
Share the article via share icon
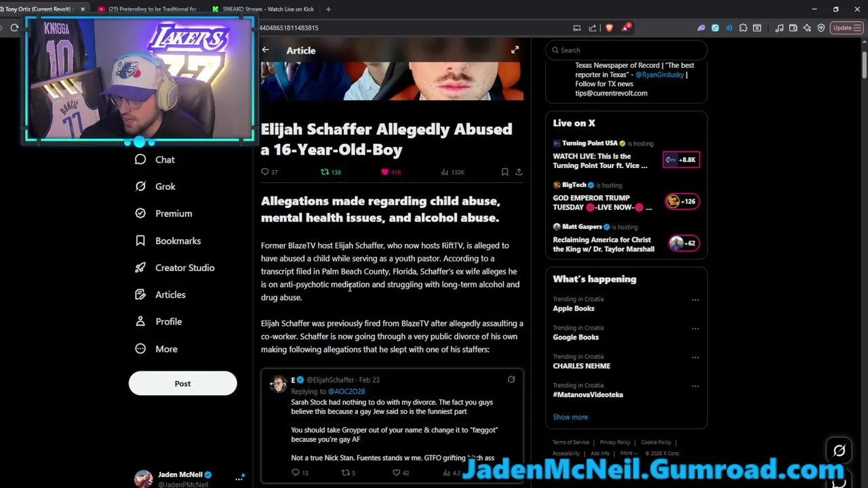click(519, 172)
